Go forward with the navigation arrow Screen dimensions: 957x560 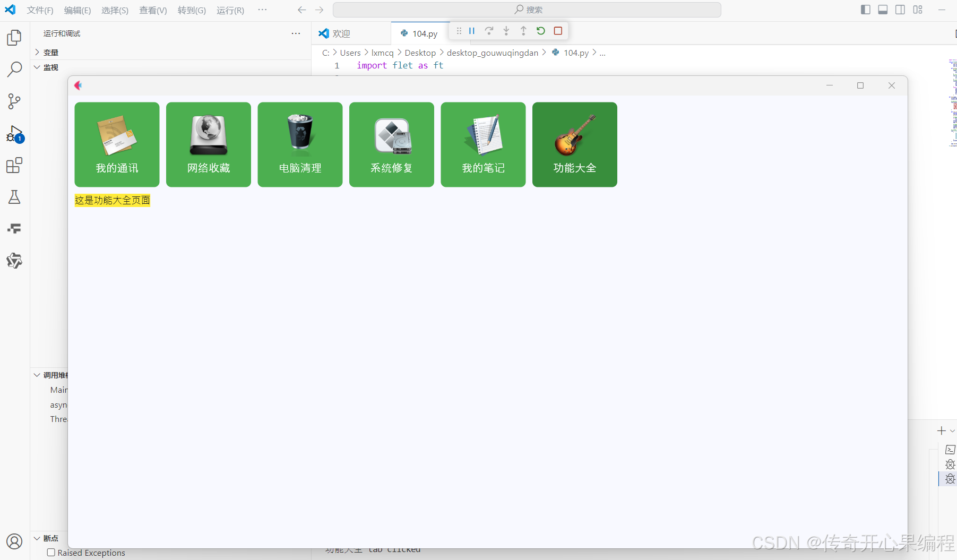click(x=319, y=10)
